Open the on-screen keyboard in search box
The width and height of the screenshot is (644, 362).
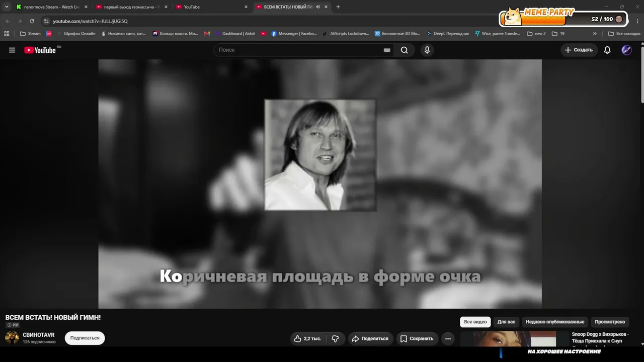pos(387,50)
